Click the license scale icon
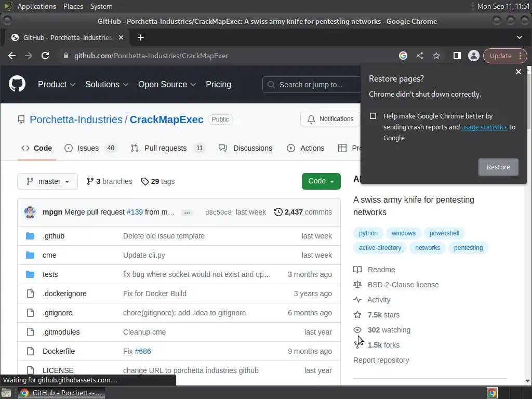Screen dimensions: 532x399 point(357,285)
